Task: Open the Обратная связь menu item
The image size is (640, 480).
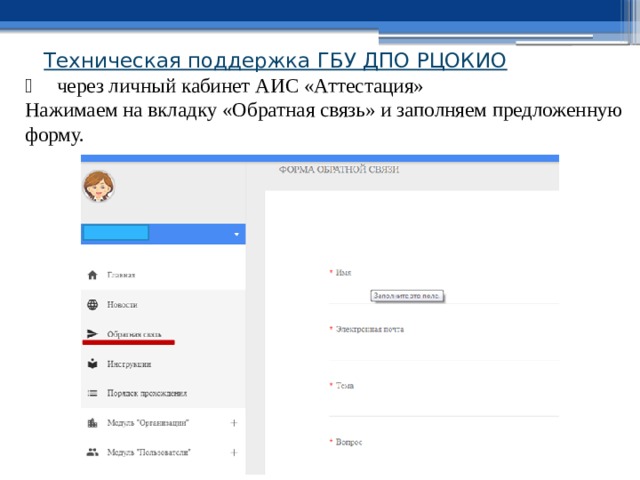Action: click(x=134, y=334)
